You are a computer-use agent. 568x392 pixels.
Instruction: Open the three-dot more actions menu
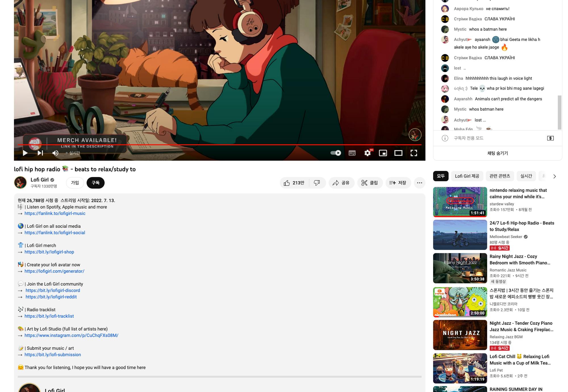419,183
